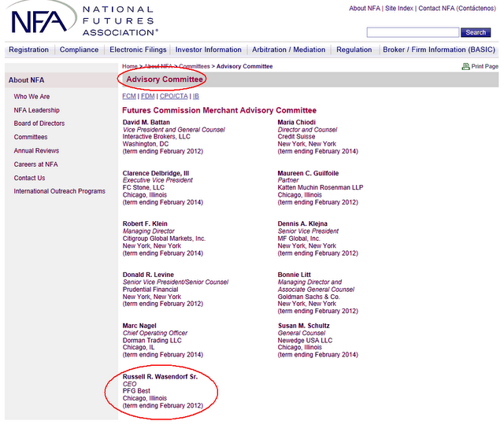Viewport: 504px width, 443px height.
Task: Click Chief Operating Officer title text
Action: pos(155,334)
